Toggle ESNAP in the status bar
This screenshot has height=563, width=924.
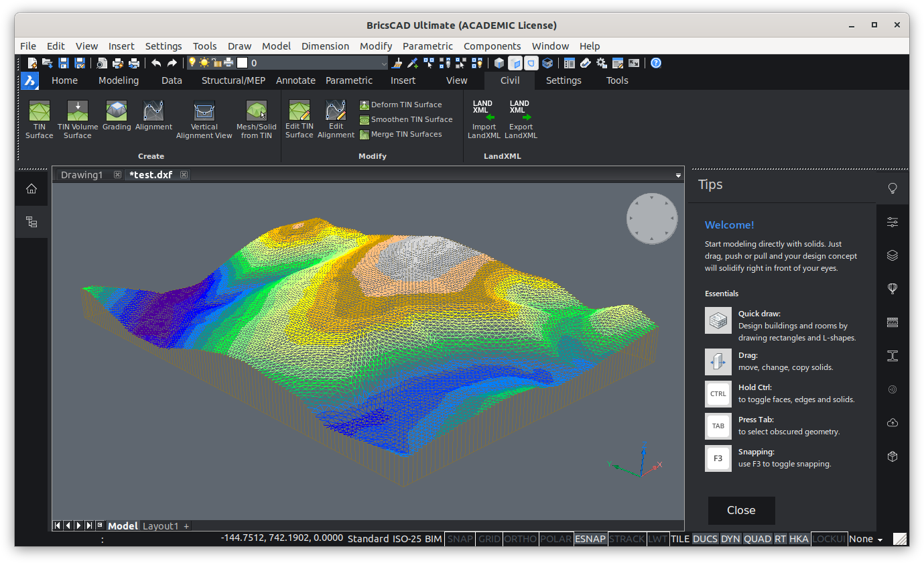[x=590, y=539]
